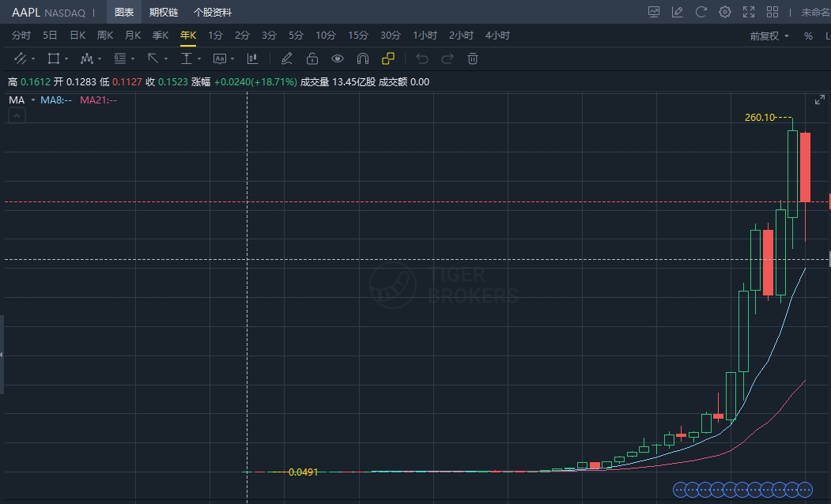This screenshot has height=504, width=831.
Task: Click the MA8 indicator label
Action: pos(56,100)
